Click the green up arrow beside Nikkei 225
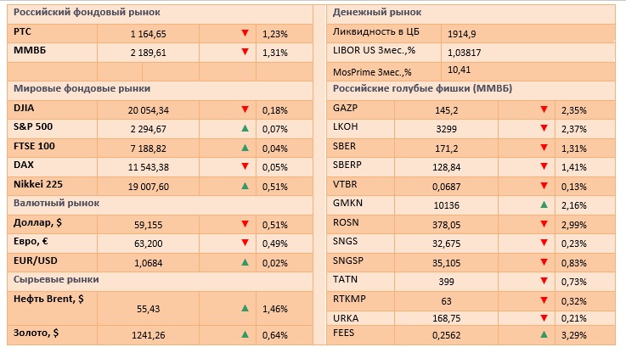 [x=245, y=185]
